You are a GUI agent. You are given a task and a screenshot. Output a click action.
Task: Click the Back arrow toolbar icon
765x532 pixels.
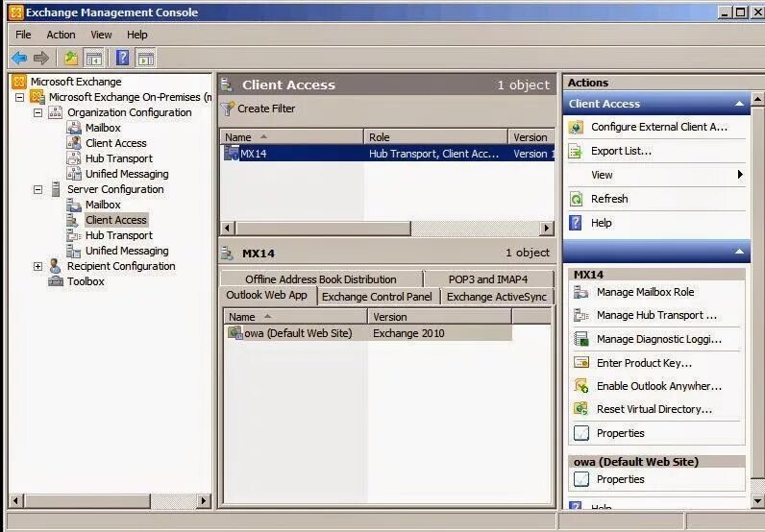(x=19, y=58)
